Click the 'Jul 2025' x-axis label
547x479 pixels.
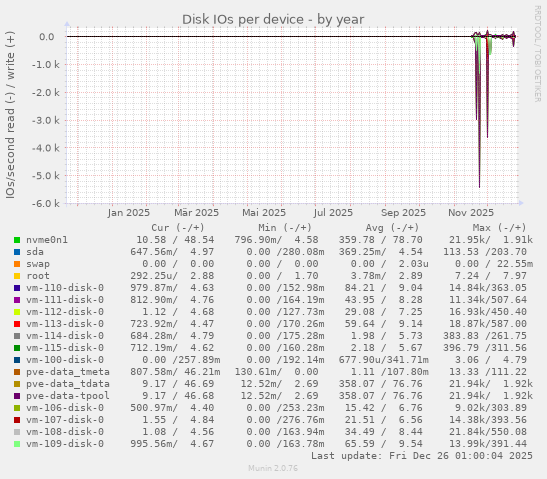tap(333, 213)
